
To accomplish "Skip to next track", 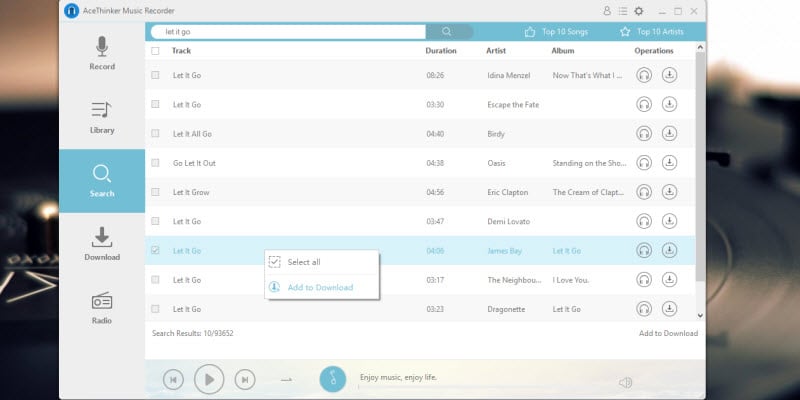I will (x=245, y=380).
